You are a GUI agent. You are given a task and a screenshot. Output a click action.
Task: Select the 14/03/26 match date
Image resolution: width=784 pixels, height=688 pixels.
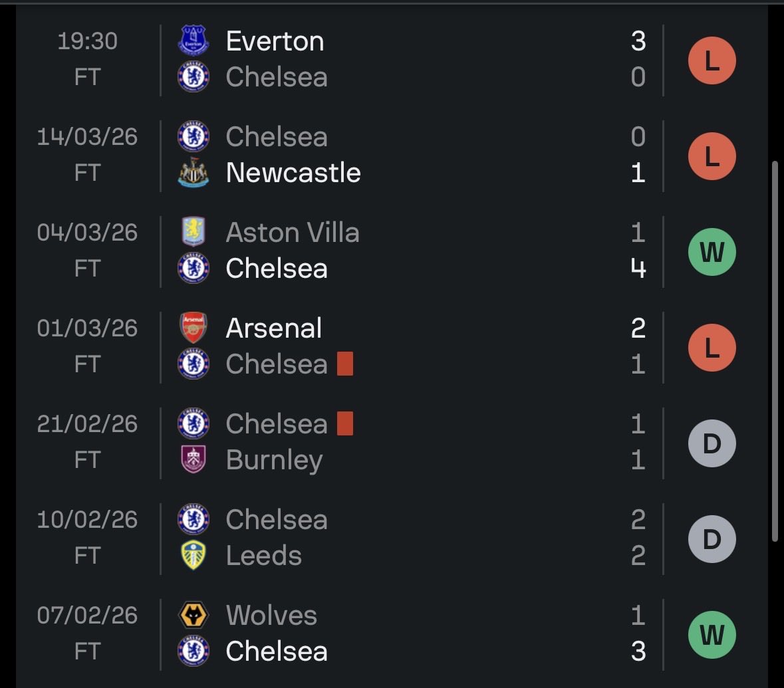[87, 136]
